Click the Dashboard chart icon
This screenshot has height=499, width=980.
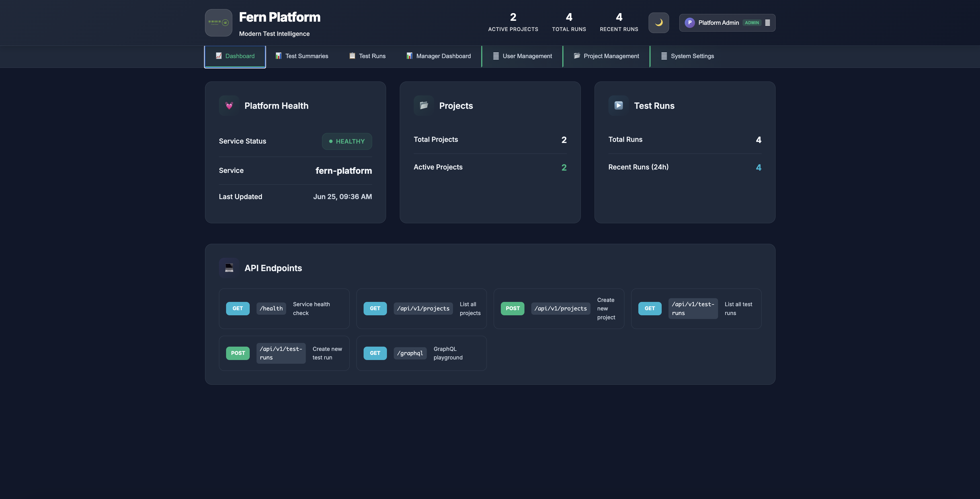(x=219, y=56)
